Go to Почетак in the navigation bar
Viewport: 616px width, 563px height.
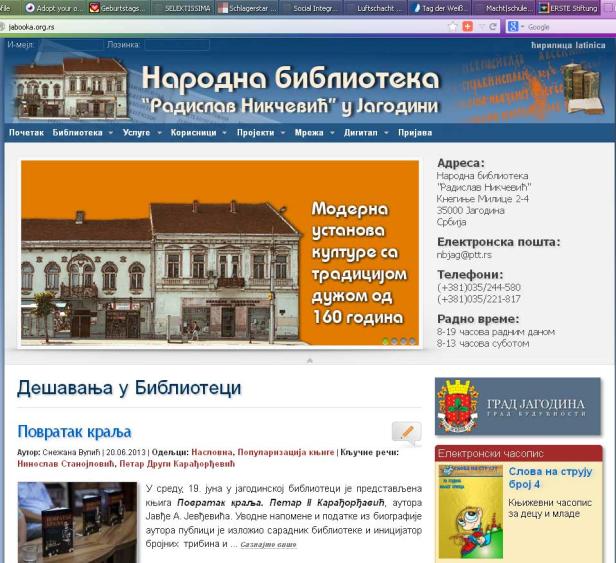click(x=26, y=133)
